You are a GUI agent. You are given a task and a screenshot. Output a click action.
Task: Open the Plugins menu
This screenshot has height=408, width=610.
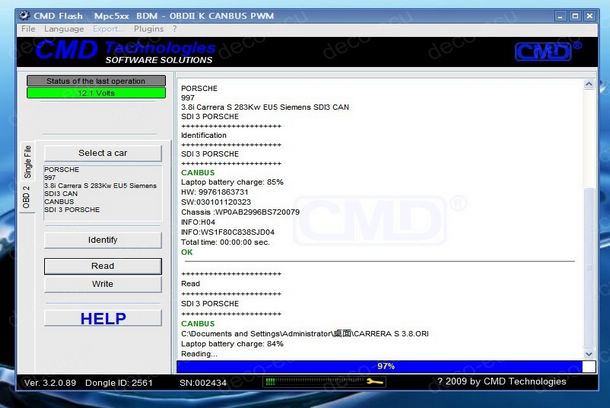coord(148,29)
